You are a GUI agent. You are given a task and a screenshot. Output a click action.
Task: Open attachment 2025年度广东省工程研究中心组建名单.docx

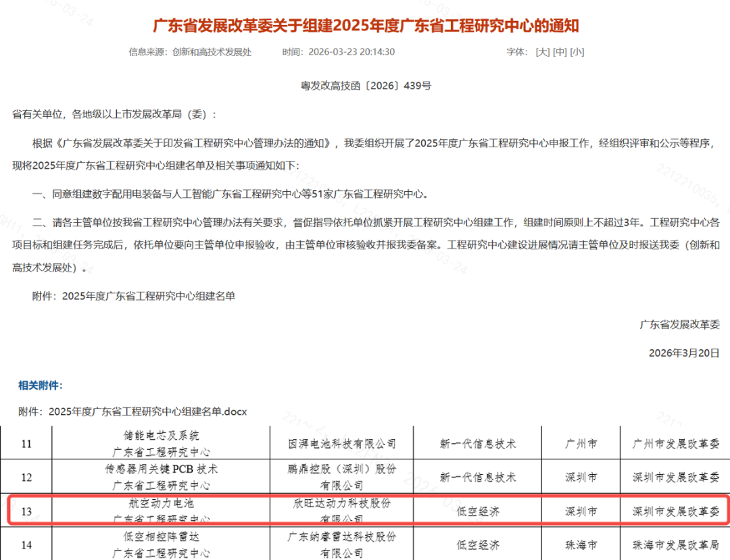147,411
